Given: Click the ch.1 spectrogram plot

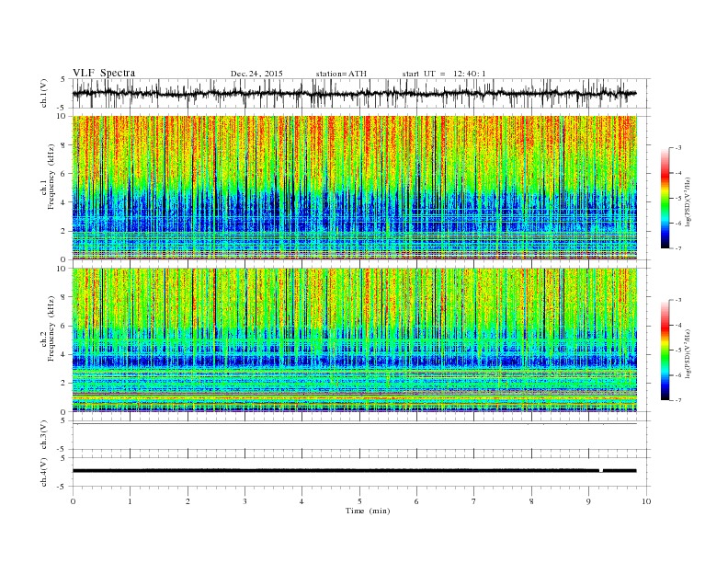Looking at the screenshot, I should tap(354, 188).
